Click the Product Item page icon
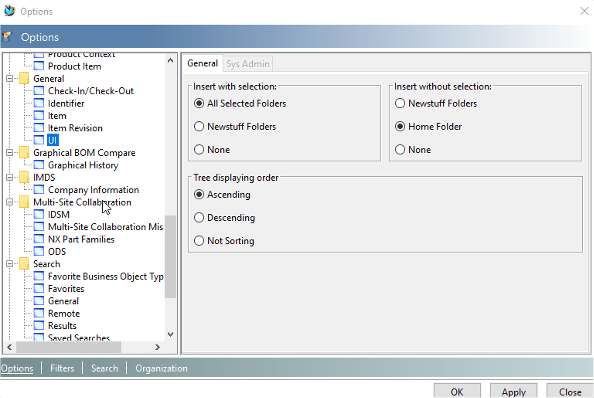Viewport: 594px width, 398px height. click(39, 66)
